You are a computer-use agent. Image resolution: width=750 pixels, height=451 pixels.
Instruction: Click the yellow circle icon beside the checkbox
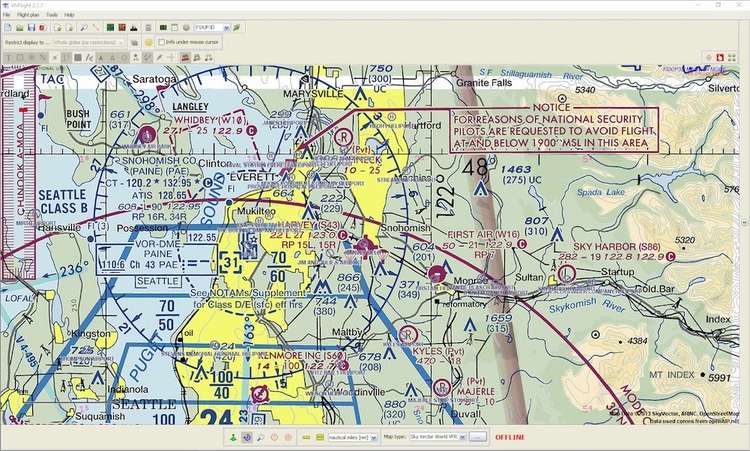coord(148,43)
